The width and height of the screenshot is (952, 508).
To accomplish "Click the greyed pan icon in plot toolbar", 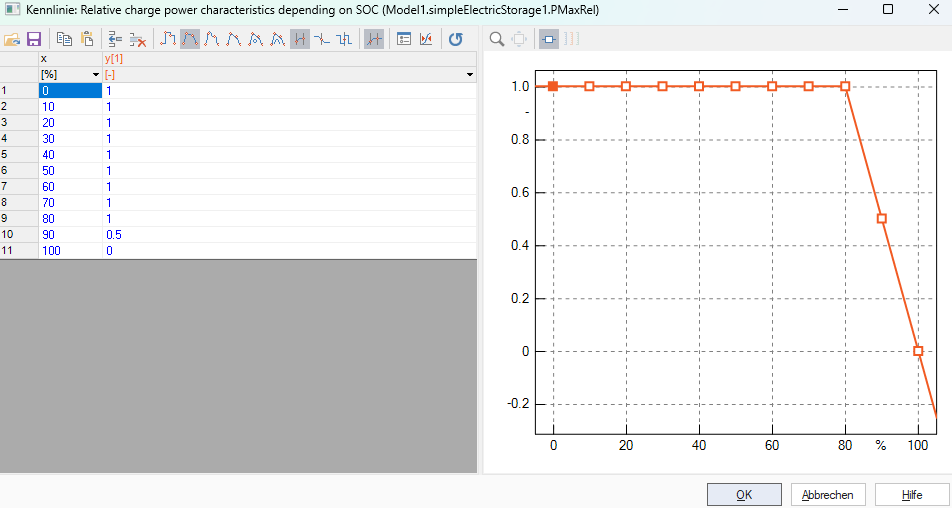I will (519, 39).
